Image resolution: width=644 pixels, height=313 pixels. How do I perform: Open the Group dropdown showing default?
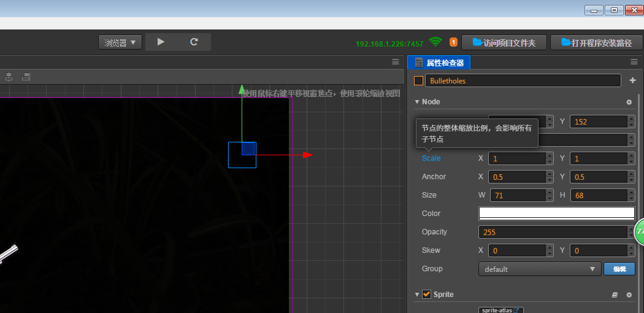point(540,269)
